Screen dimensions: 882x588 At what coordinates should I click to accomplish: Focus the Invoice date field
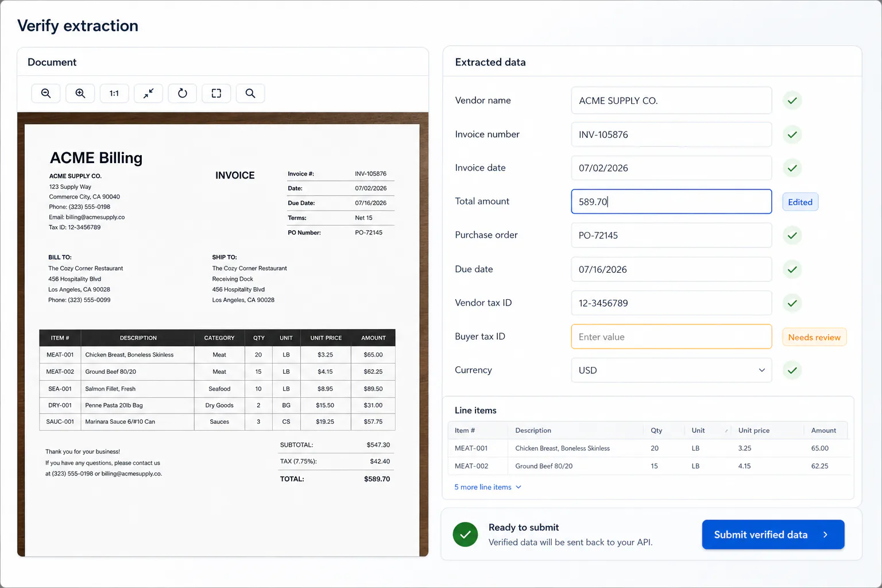pos(671,168)
